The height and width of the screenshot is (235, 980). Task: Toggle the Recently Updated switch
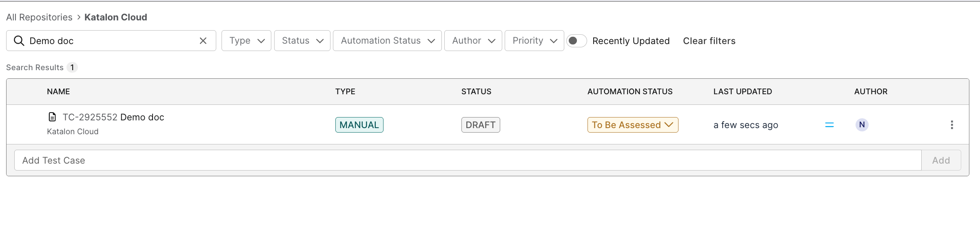[576, 41]
